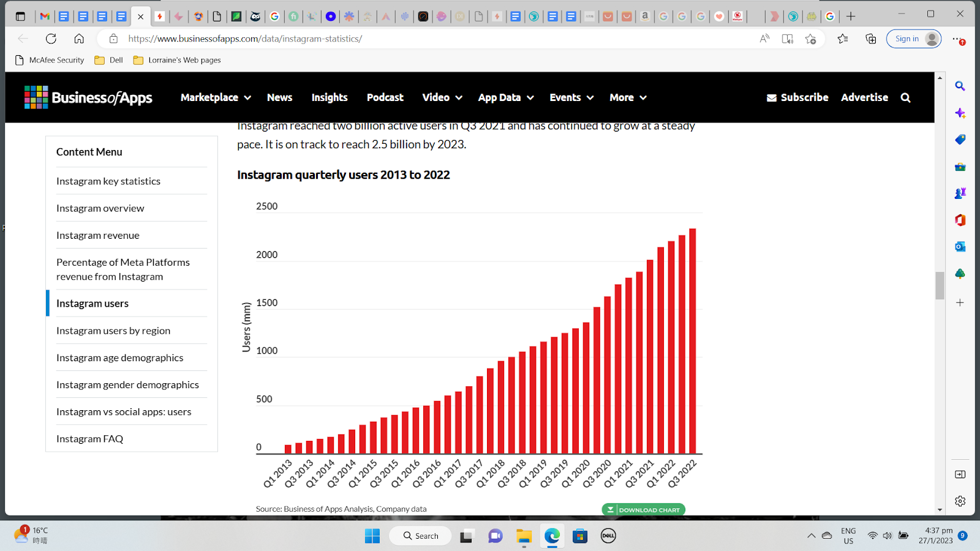Viewport: 980px width, 551px height.
Task: Refresh the page with reload icon
Action: (51, 39)
